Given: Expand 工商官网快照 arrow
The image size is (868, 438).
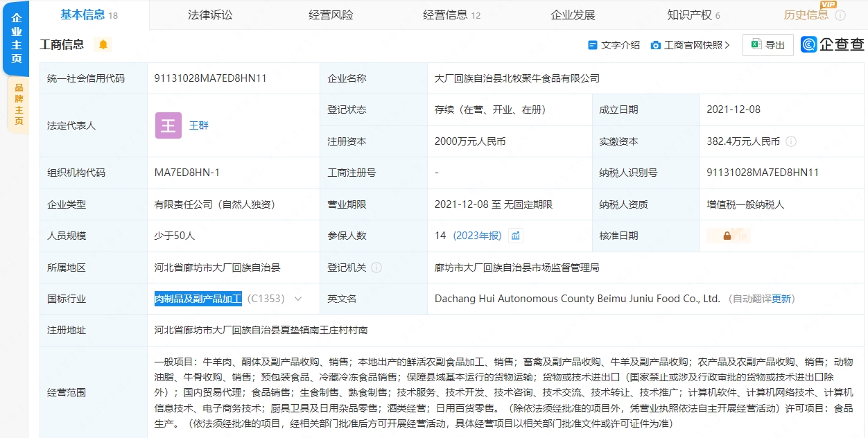Looking at the screenshot, I should coord(727,45).
